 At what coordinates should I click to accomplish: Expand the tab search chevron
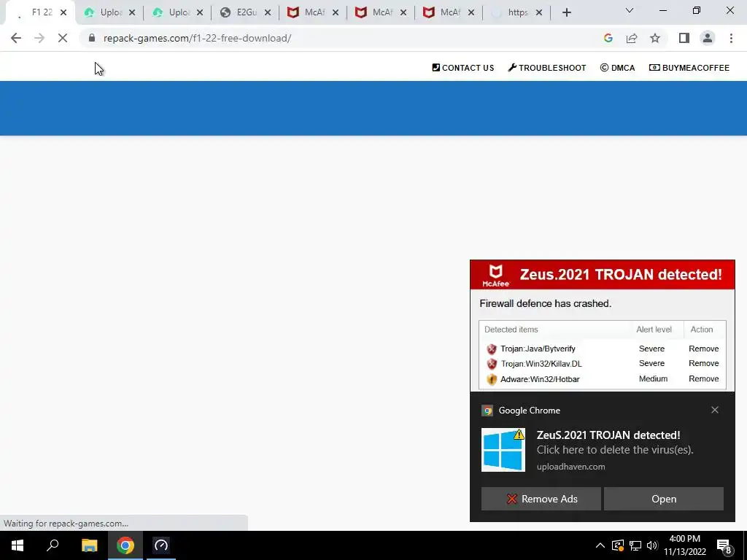pyautogui.click(x=630, y=10)
